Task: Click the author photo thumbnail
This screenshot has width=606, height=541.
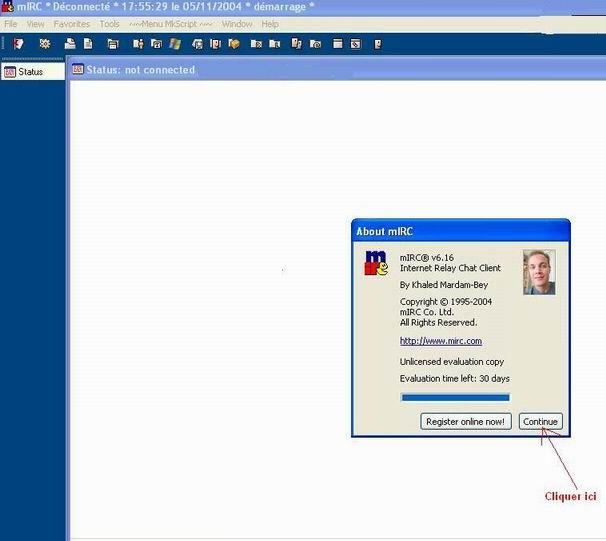Action: click(x=539, y=272)
